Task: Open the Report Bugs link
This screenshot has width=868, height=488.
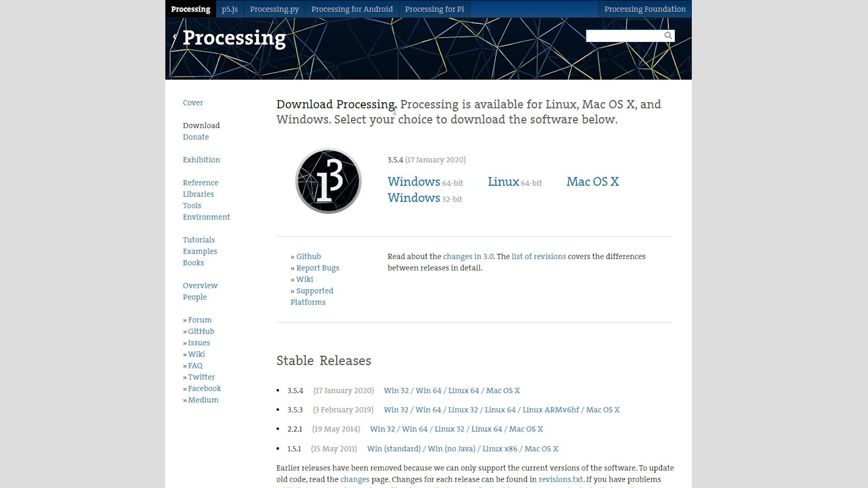Action: coord(317,268)
